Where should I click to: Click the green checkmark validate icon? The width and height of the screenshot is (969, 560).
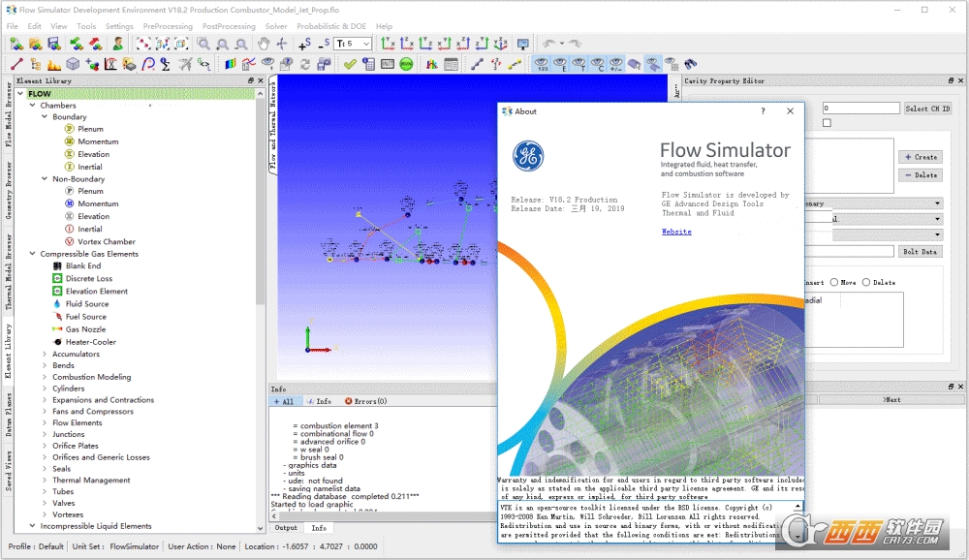tap(350, 64)
